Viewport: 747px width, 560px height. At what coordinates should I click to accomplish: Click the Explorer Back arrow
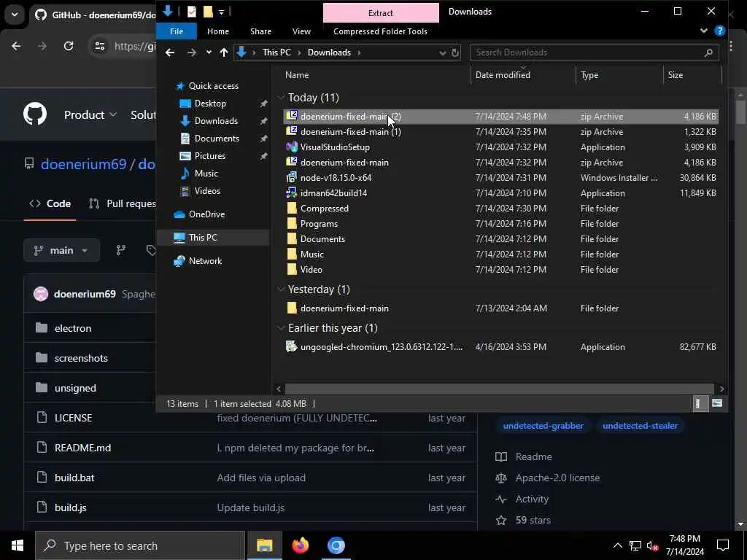tap(170, 52)
